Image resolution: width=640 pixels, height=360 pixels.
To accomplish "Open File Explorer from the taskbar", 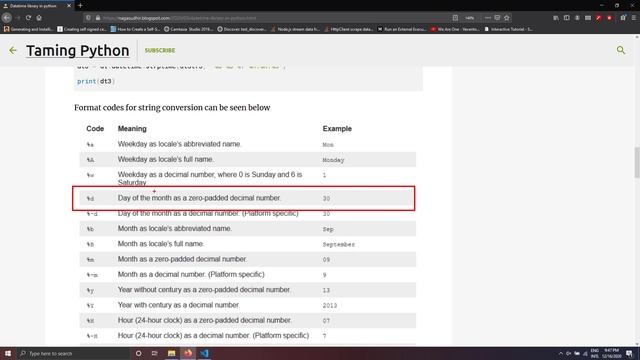I will point(171,353).
